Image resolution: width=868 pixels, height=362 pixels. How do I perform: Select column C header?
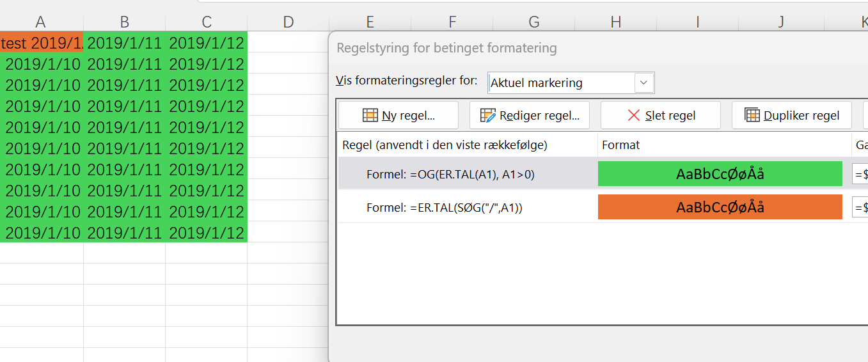coord(206,22)
